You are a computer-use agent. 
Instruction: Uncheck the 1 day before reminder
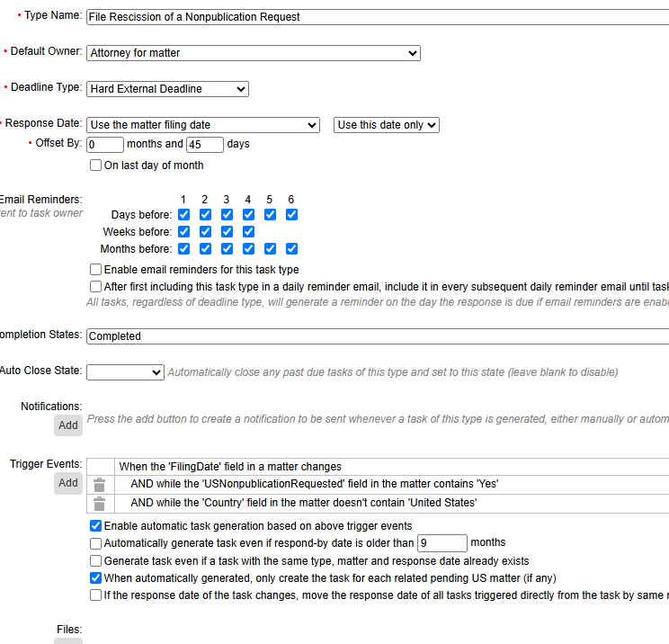183,215
